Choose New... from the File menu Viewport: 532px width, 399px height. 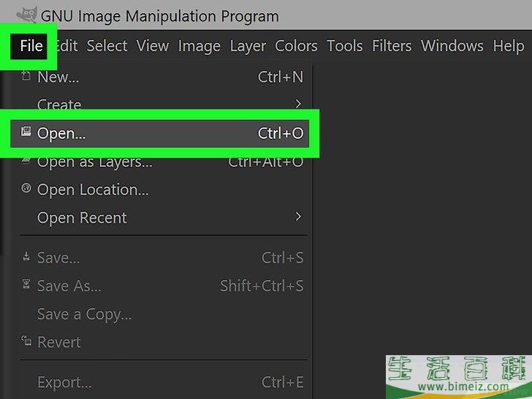163,77
